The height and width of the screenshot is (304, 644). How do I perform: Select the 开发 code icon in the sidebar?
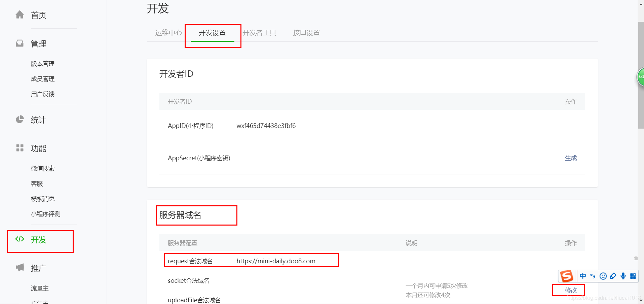[x=20, y=239]
